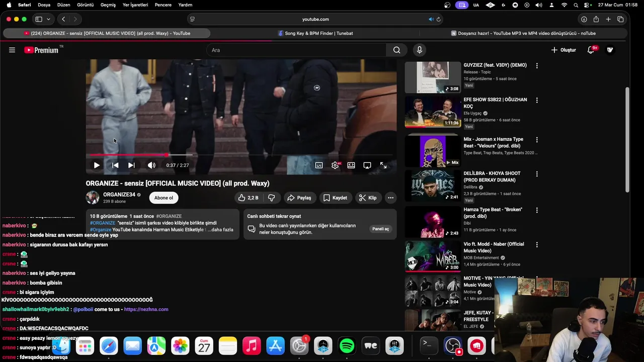Subscribe with Abone ol button
This screenshot has height=362, width=644.
tap(164, 198)
